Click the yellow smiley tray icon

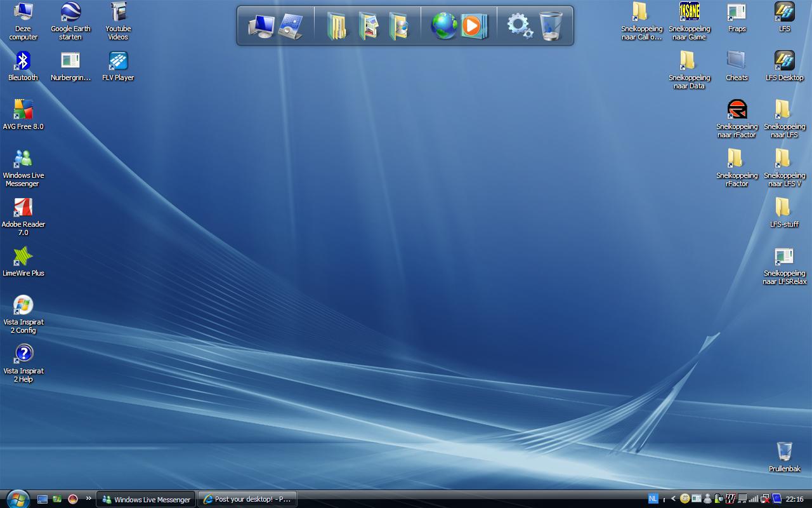pos(684,499)
